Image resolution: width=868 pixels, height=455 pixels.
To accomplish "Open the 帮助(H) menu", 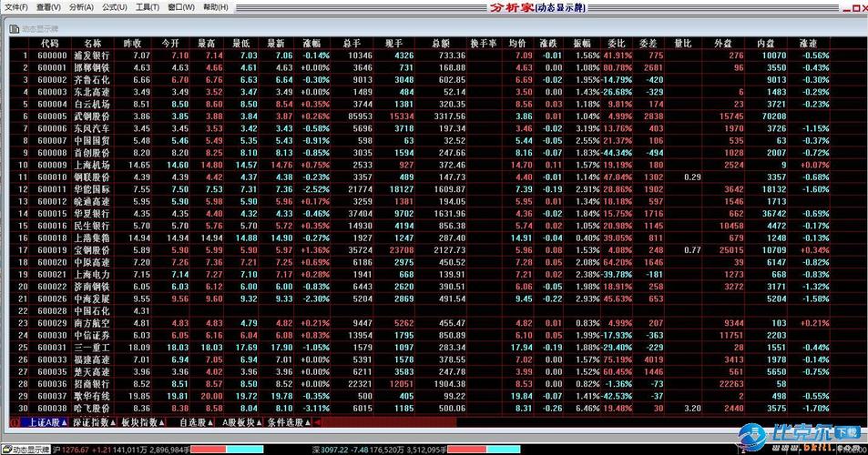I will (x=215, y=7).
